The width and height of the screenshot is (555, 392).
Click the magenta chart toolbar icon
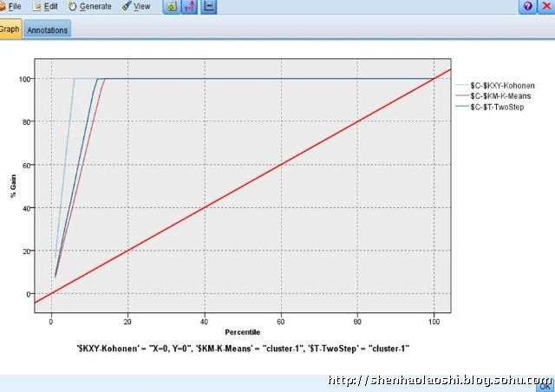click(x=189, y=6)
